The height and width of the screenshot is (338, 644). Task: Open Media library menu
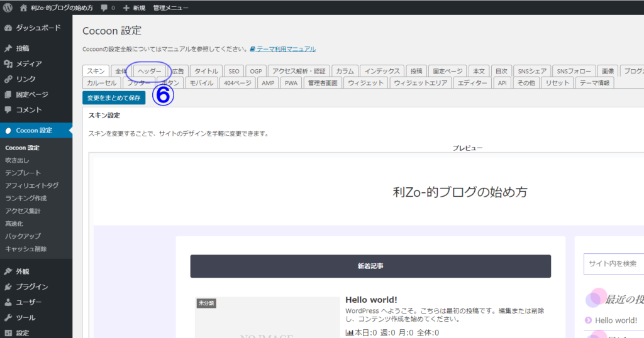click(x=29, y=63)
